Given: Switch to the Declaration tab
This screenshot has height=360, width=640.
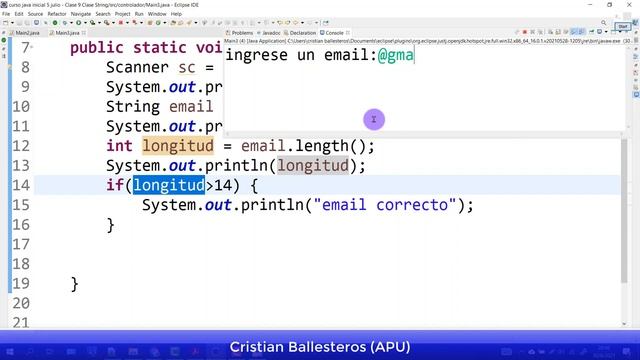Looking at the screenshot, I should click(300, 33).
